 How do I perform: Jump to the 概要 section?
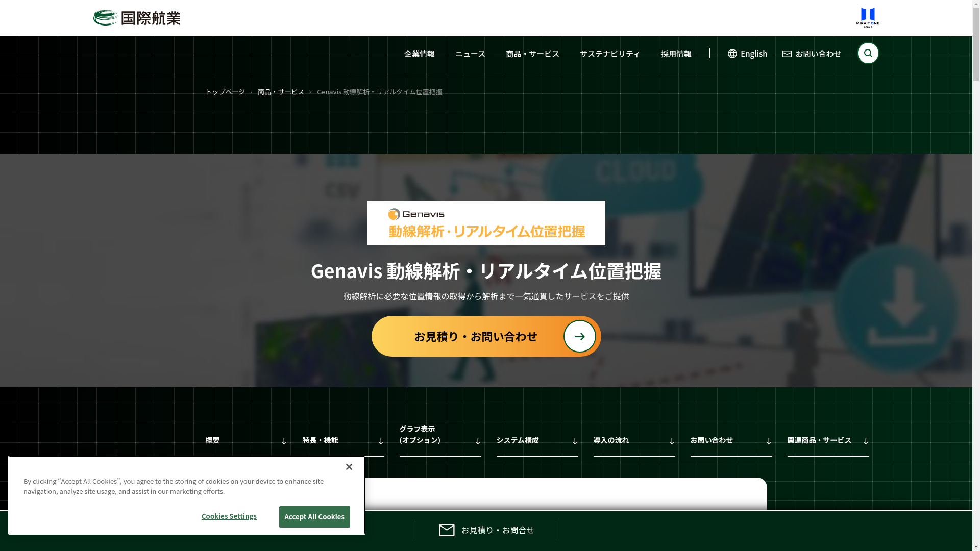click(247, 440)
